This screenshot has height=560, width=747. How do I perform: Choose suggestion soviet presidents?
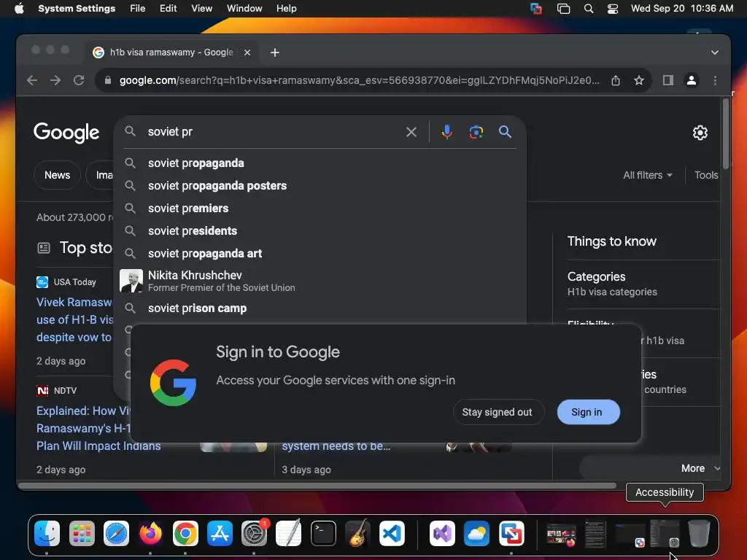point(320,231)
